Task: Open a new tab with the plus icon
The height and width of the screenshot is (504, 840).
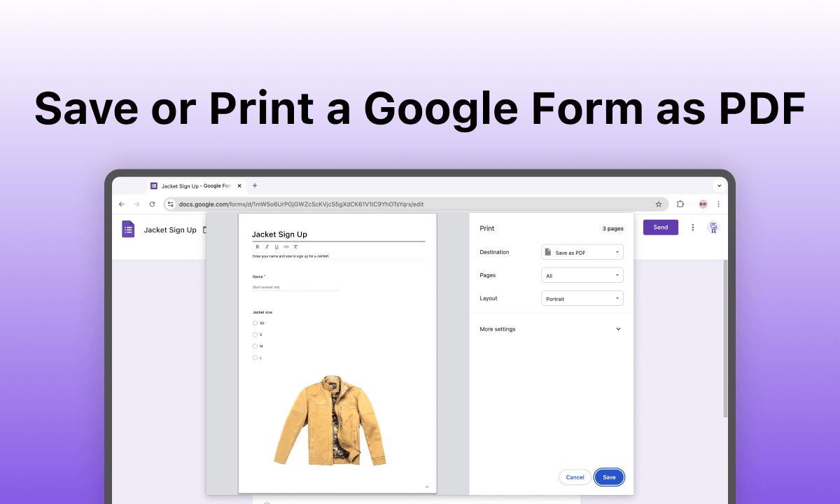Action: tap(255, 185)
